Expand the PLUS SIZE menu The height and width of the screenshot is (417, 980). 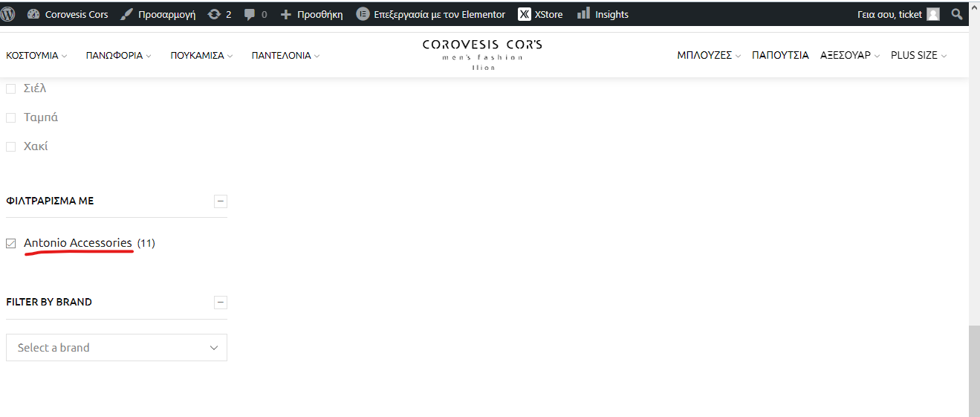tap(919, 55)
